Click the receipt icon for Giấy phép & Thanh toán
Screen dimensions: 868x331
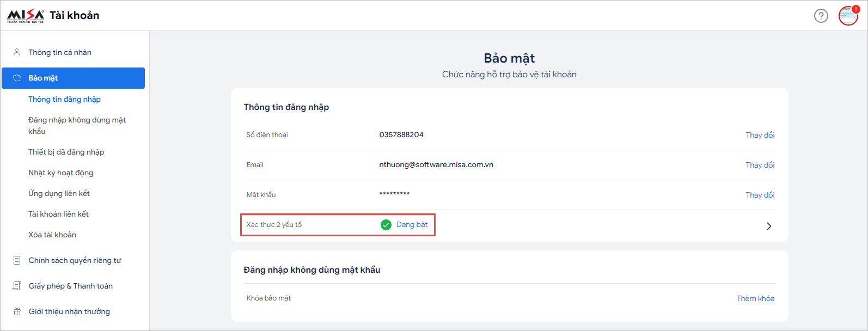[17, 286]
